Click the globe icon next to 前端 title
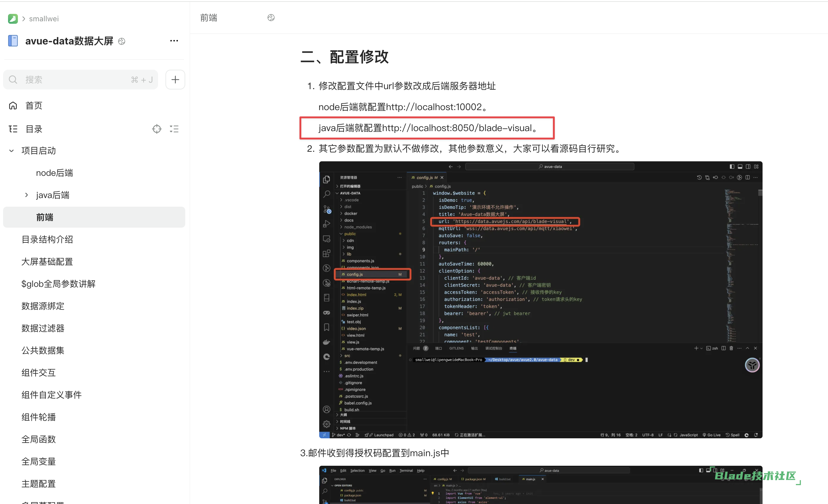The image size is (828, 504). [271, 18]
